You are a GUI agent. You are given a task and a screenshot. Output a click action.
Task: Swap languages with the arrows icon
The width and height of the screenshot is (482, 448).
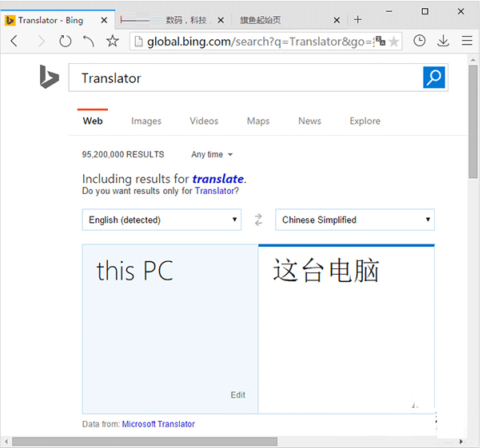[x=258, y=220]
